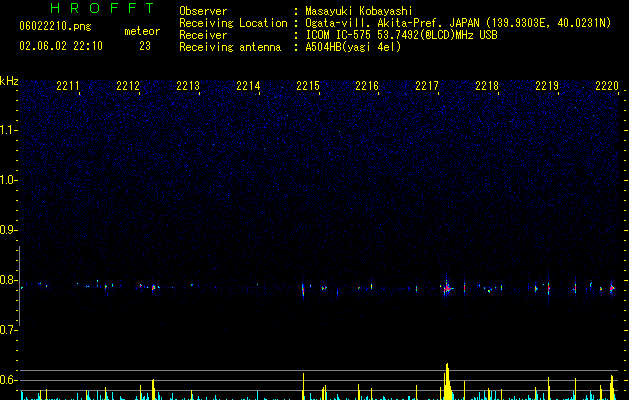Click the 2220 time marker

[607, 86]
